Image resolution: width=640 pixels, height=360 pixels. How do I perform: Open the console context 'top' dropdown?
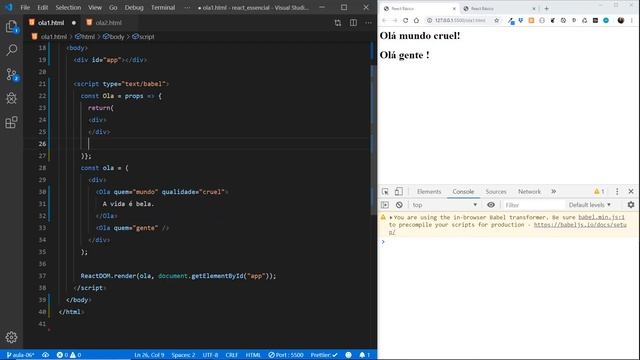click(x=444, y=205)
